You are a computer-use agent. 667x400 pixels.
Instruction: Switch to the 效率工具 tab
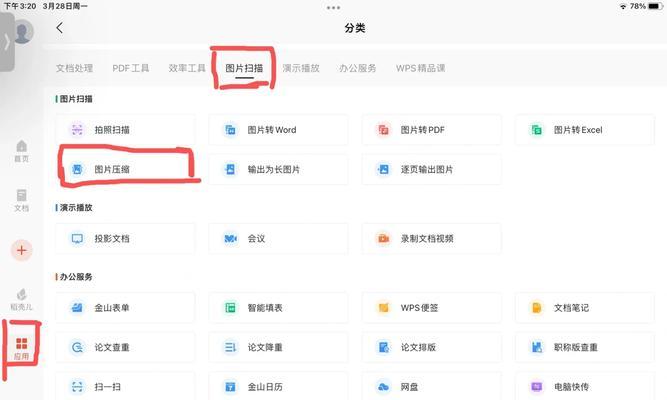click(187, 68)
